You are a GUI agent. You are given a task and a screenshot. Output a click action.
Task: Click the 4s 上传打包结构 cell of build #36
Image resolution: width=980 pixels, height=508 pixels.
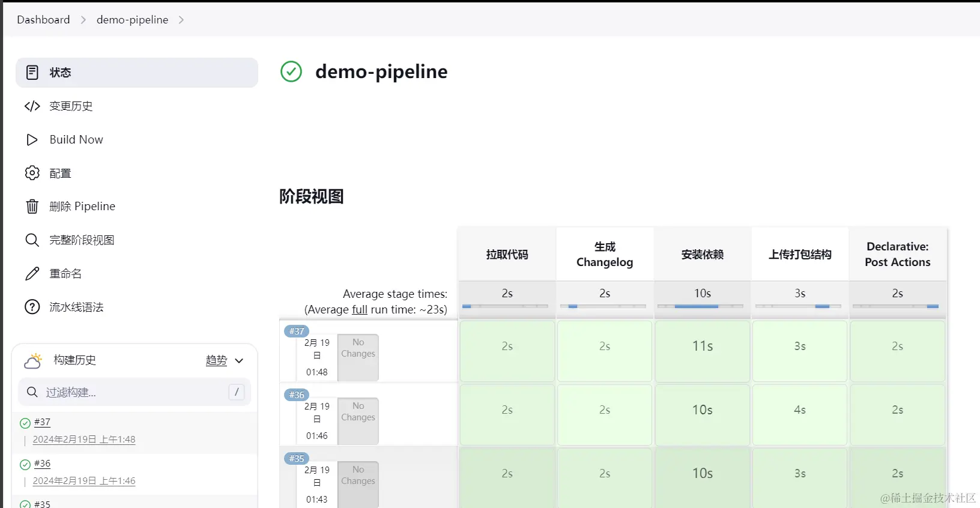800,415
